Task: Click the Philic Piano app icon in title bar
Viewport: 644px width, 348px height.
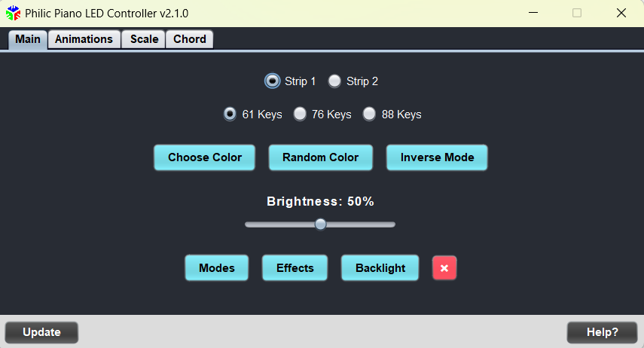Action: (x=13, y=13)
